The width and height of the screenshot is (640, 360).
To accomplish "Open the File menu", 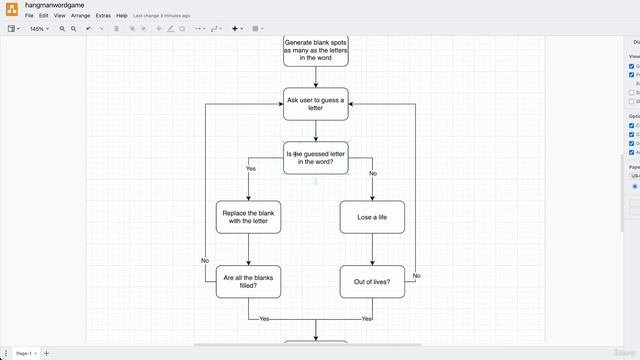I will click(x=29, y=16).
